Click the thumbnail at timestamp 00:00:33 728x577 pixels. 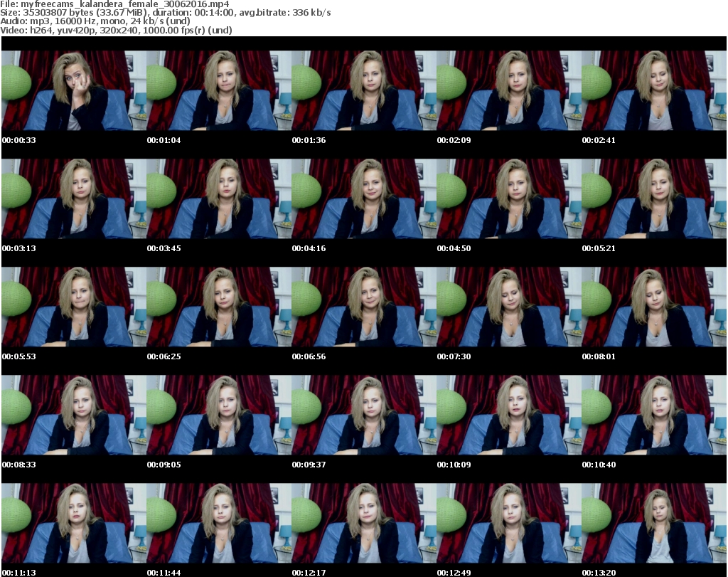[74, 90]
